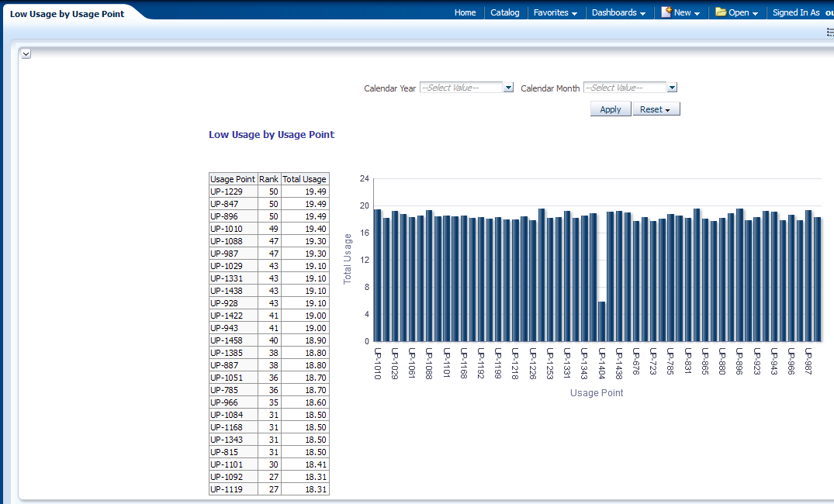Select the UP-1422 table cell
Viewport: 834px width, 504px height.
point(233,316)
